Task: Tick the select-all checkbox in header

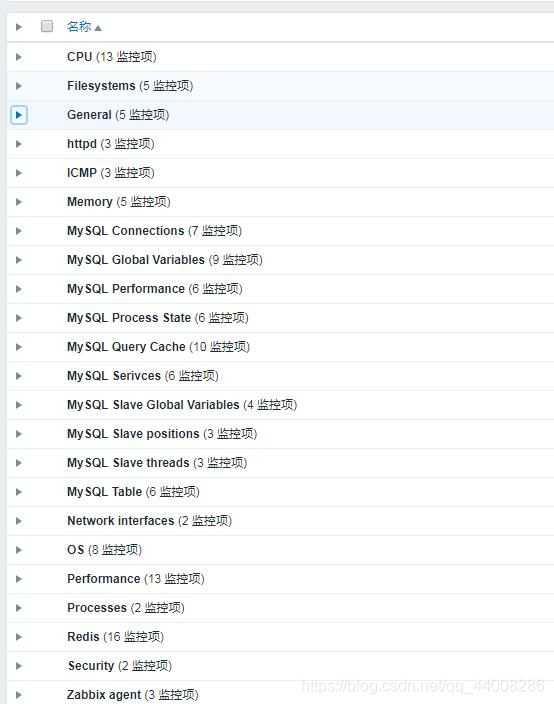Action: 47,26
